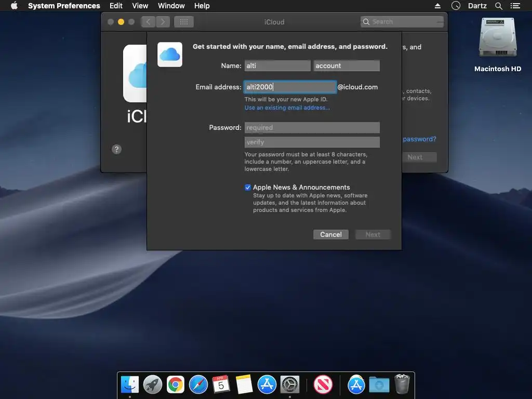Screen dimensions: 532x399
Task: Open Google Chrome from the Dock
Action: pyautogui.click(x=176, y=385)
